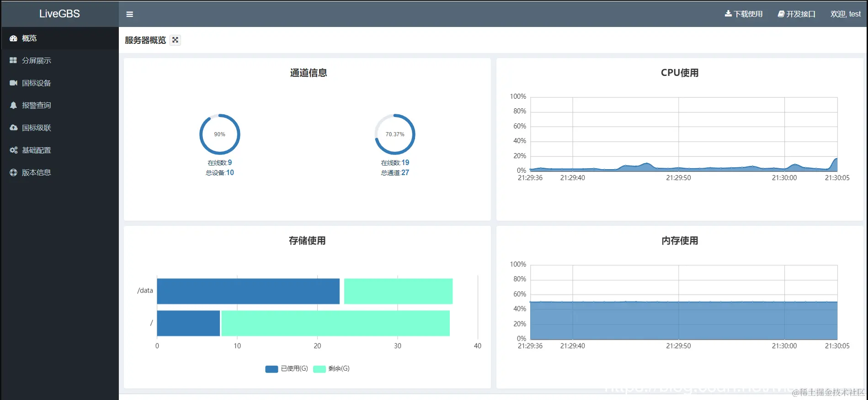Viewport: 868px width, 400px height.
Task: Click the /data used storage bar
Action: pyautogui.click(x=248, y=291)
